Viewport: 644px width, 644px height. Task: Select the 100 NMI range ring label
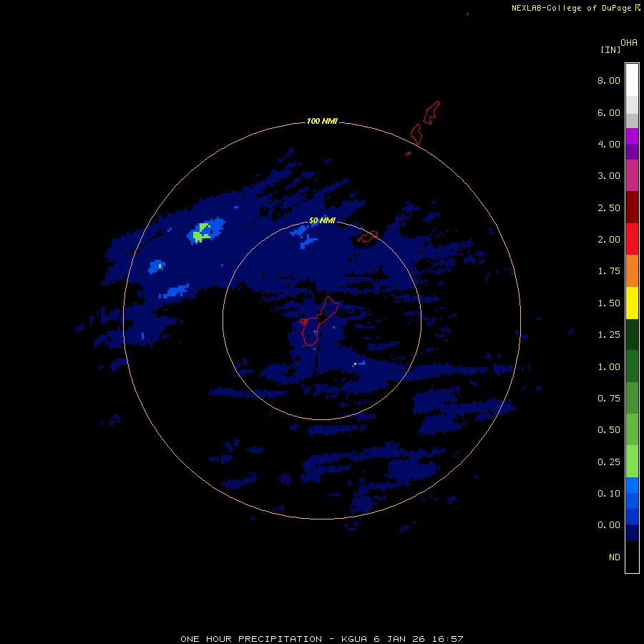click(322, 121)
